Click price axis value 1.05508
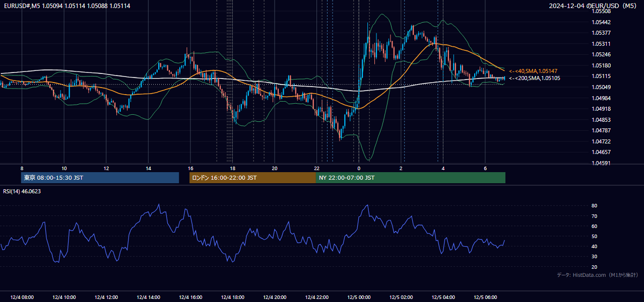Screen dimensions: 644x302 (x=601, y=11)
